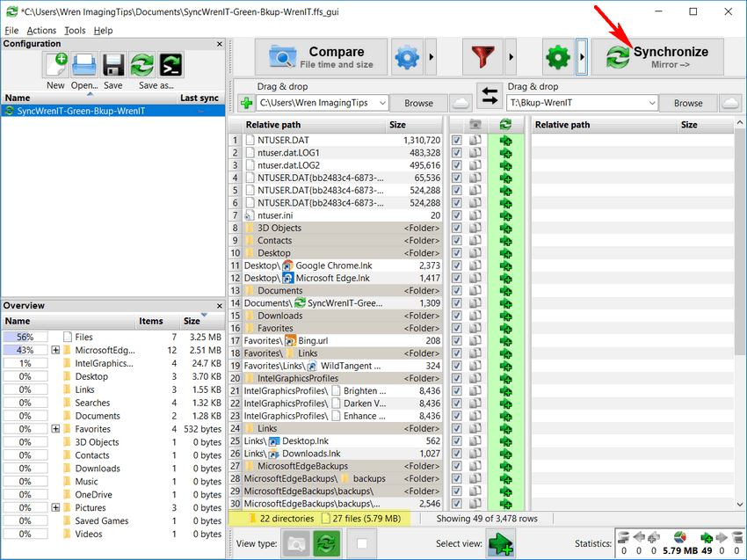Click the green plus add folder pair
747x560 pixels.
click(x=246, y=103)
